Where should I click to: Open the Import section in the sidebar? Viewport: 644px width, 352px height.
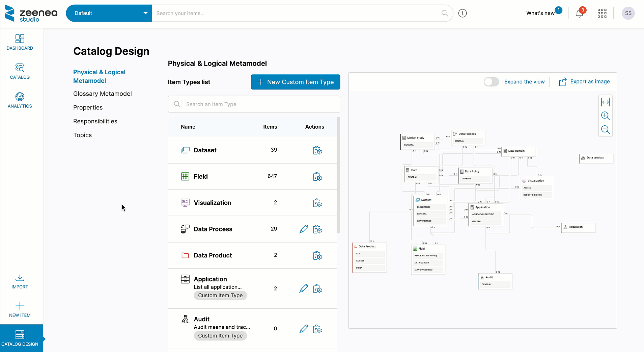(x=20, y=281)
